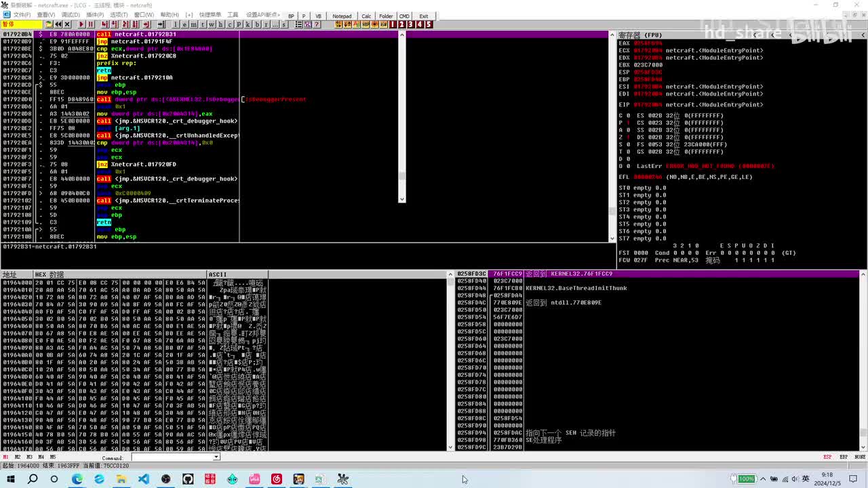Screen dimensions: 868x488
Task: Open the 查看(V) menu
Action: tap(46, 15)
